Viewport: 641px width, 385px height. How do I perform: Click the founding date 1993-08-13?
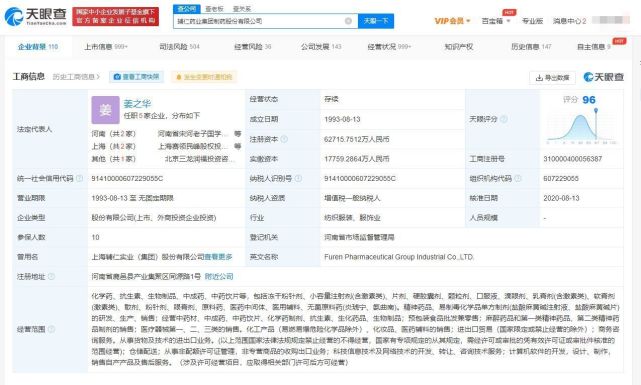342,119
